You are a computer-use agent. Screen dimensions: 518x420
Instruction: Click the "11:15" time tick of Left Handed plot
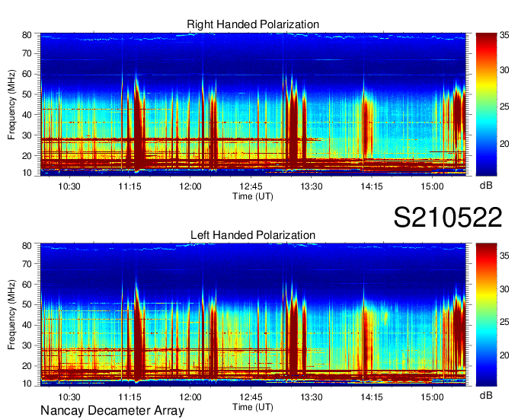pyautogui.click(x=129, y=397)
